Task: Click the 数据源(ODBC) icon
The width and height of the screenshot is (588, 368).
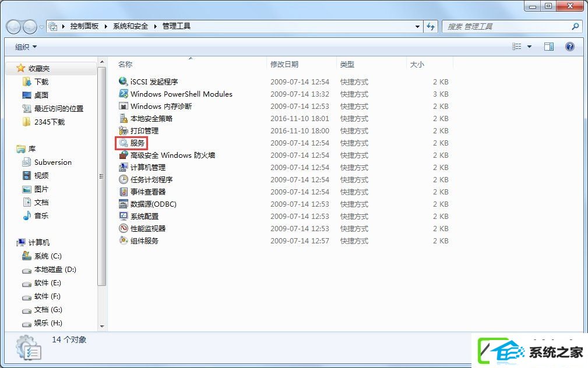Action: point(124,204)
